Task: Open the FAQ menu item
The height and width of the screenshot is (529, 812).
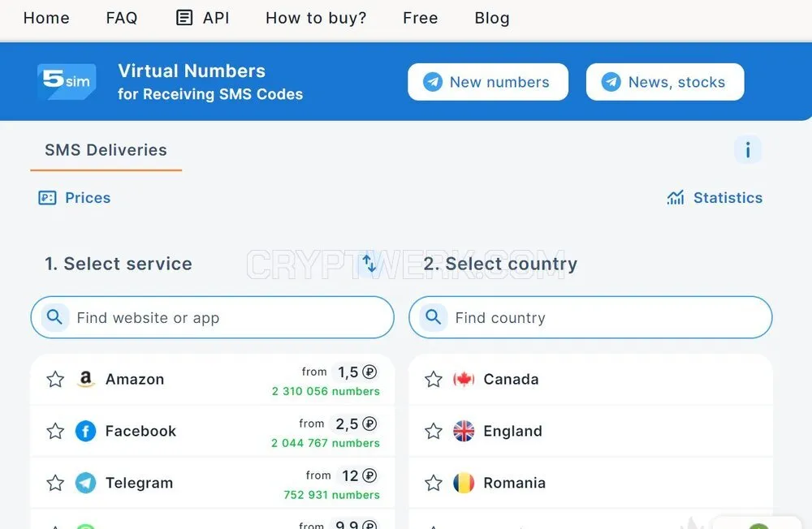Action: (x=122, y=18)
